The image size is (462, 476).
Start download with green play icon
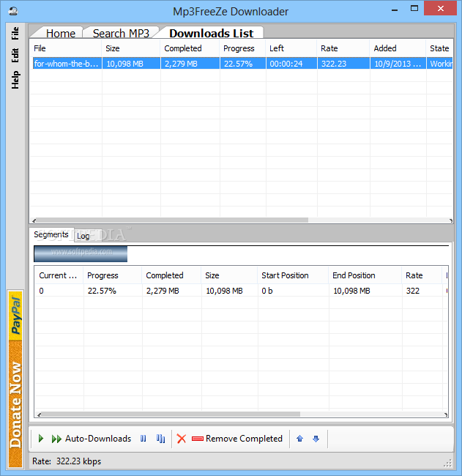[41, 439]
